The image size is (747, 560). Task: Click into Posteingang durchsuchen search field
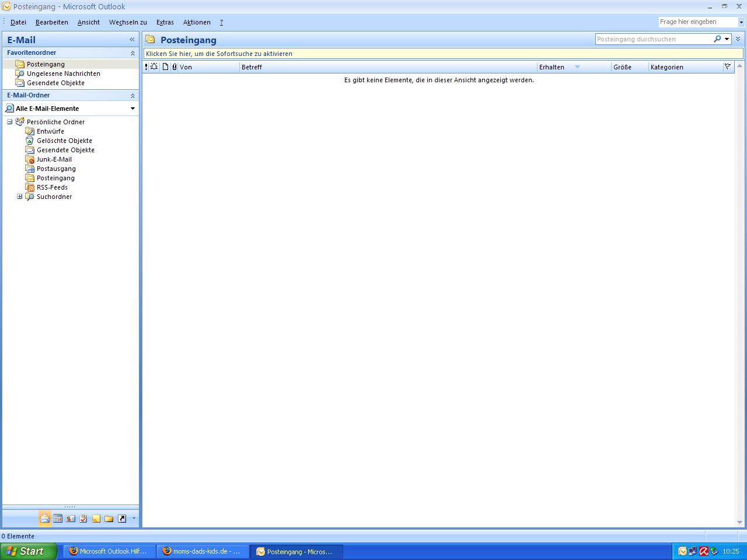click(x=654, y=39)
